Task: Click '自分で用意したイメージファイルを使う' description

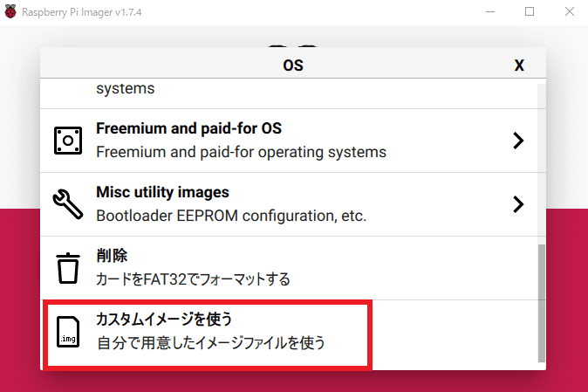Action: (x=211, y=343)
